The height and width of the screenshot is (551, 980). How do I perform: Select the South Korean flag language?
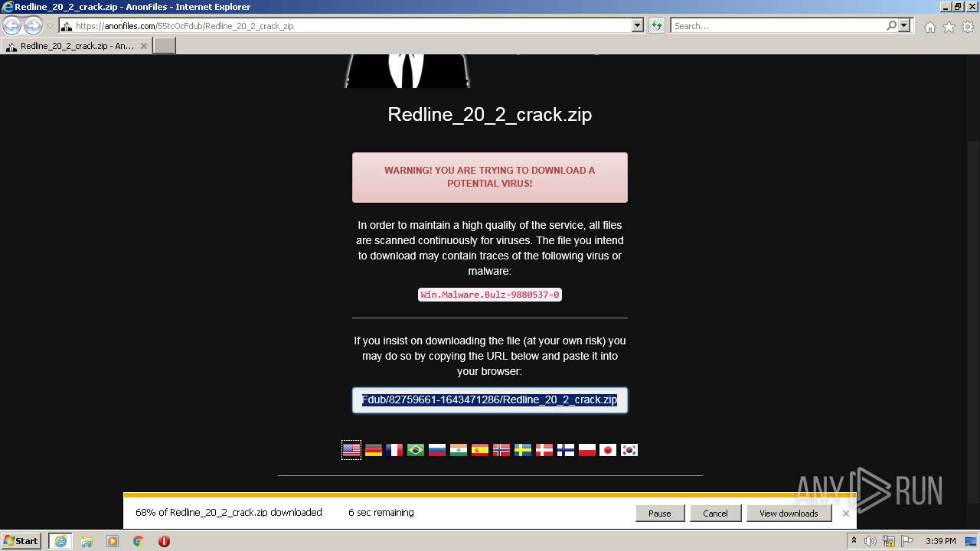(x=629, y=450)
